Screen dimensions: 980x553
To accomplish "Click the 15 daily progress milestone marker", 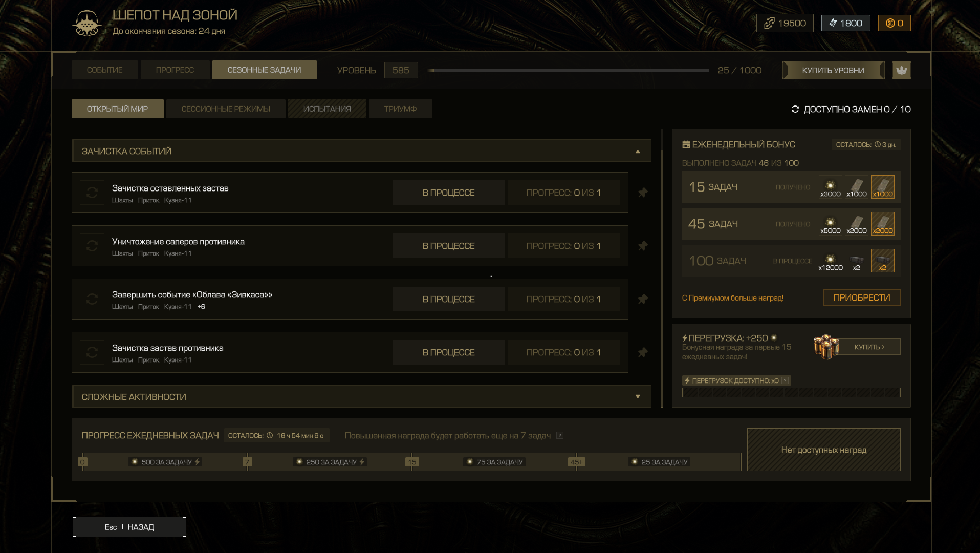I will tap(412, 462).
